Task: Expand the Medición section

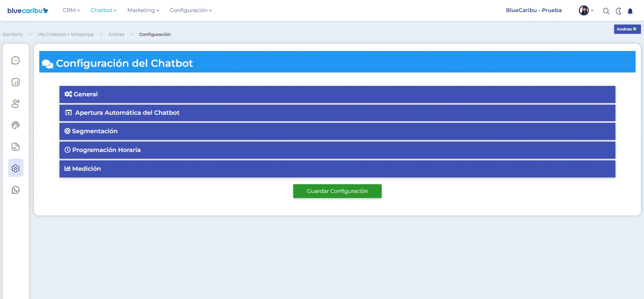Action: coord(337,169)
